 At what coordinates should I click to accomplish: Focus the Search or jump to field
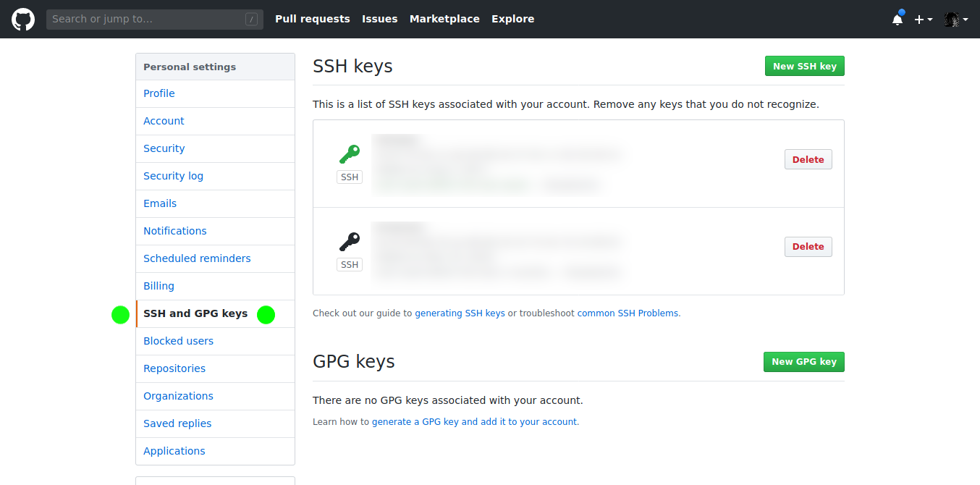pos(148,20)
